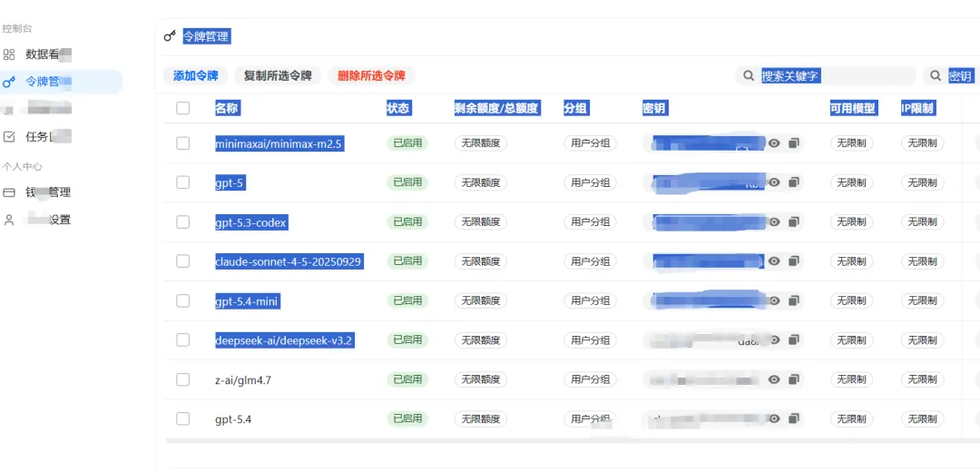
Task: Reveal the z-ai/glm4.7 key
Action: [774, 379]
